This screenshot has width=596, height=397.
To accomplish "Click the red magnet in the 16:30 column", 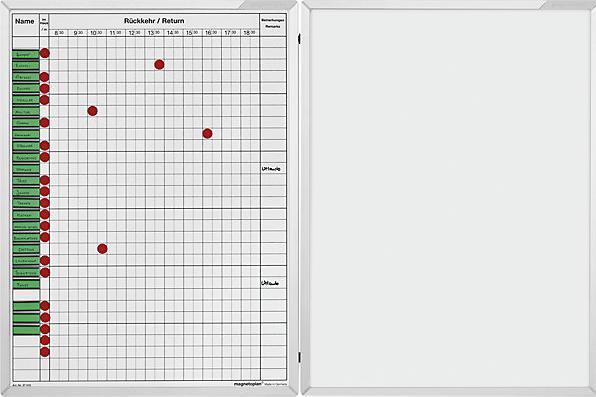I will coord(207,133).
